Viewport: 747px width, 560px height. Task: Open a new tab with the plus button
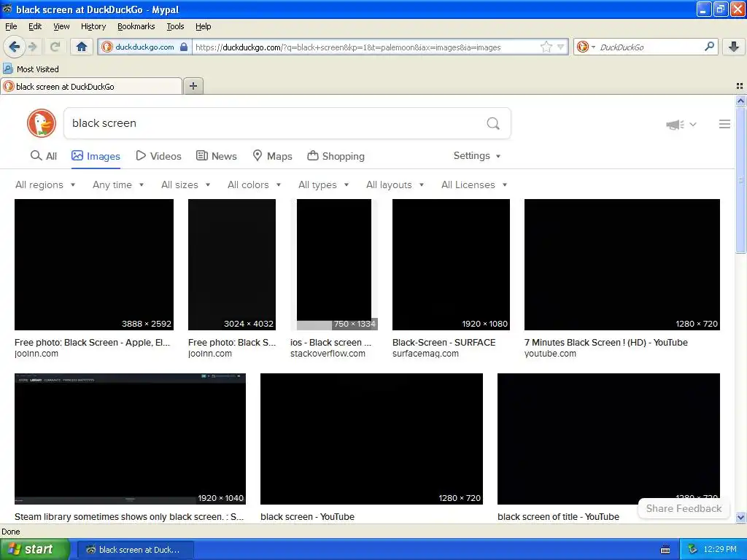click(x=193, y=86)
